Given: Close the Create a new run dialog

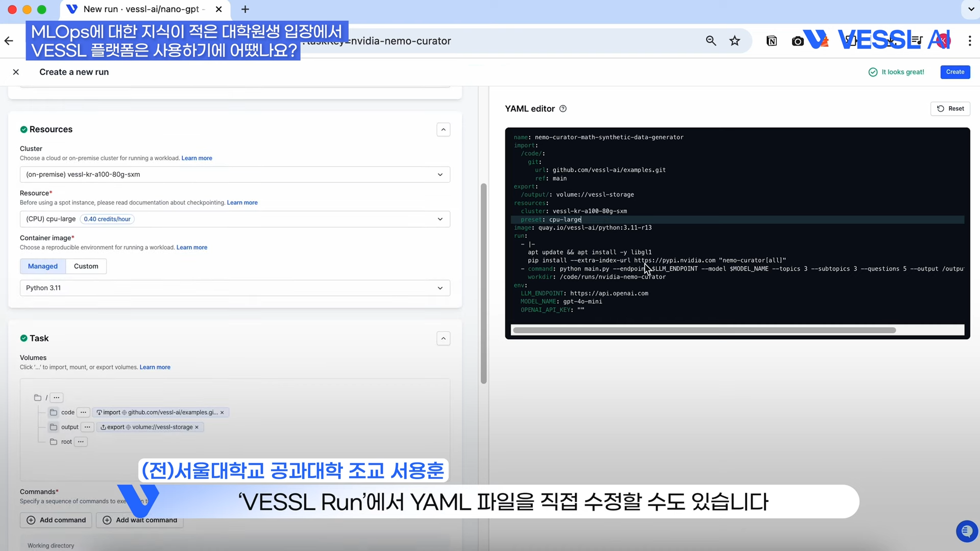Looking at the screenshot, I should (16, 72).
